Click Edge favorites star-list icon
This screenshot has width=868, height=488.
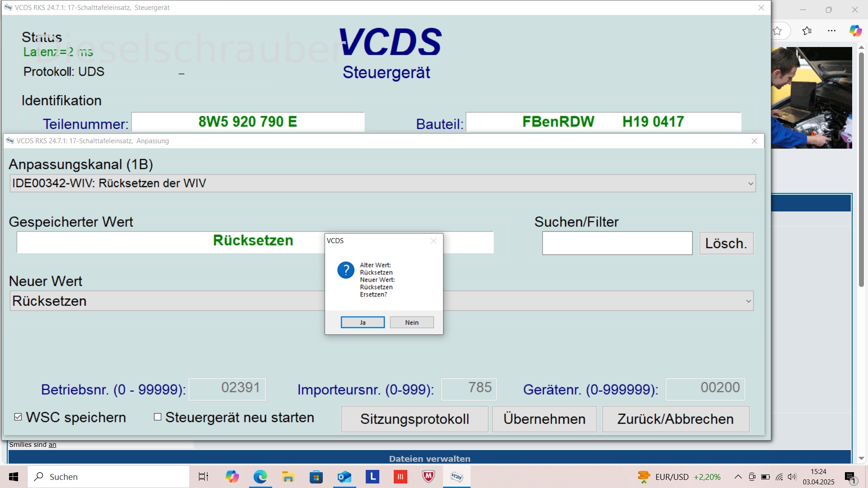pos(807,31)
